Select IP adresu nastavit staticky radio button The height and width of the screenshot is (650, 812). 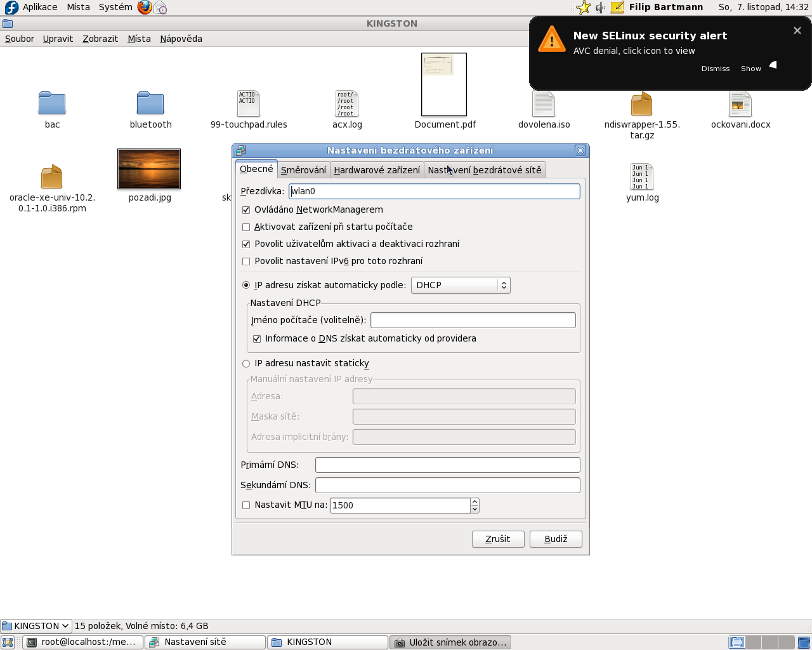(246, 364)
